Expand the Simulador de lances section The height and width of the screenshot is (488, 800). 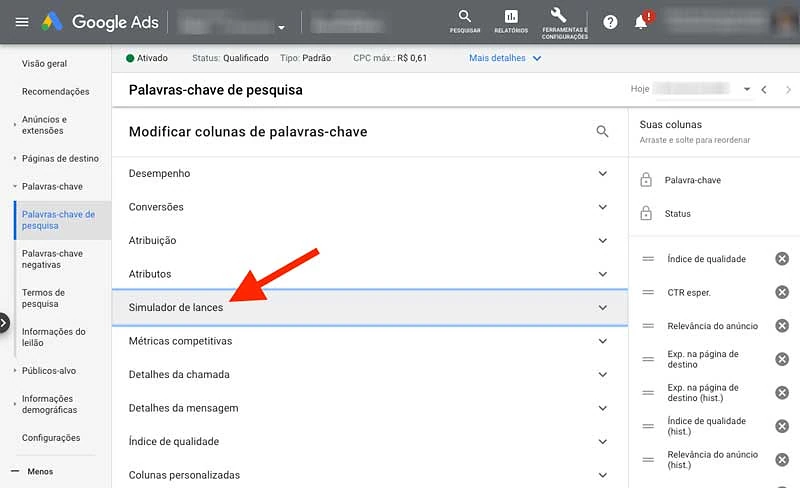pos(370,307)
